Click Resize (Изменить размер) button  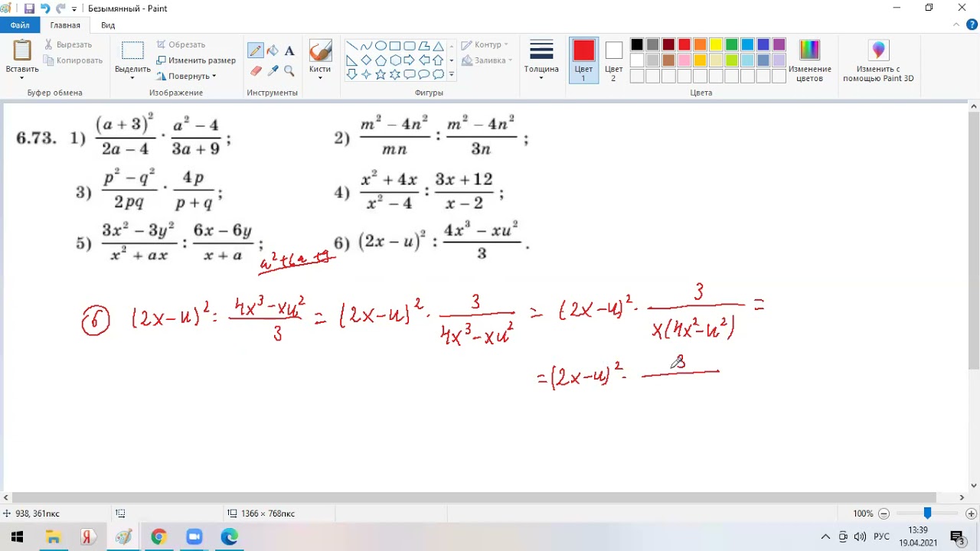pyautogui.click(x=196, y=60)
